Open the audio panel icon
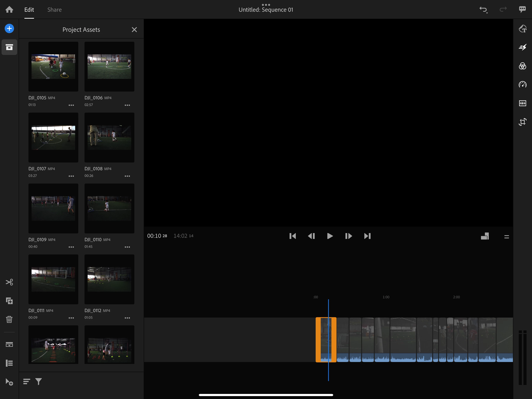The image size is (532, 399). (522, 103)
